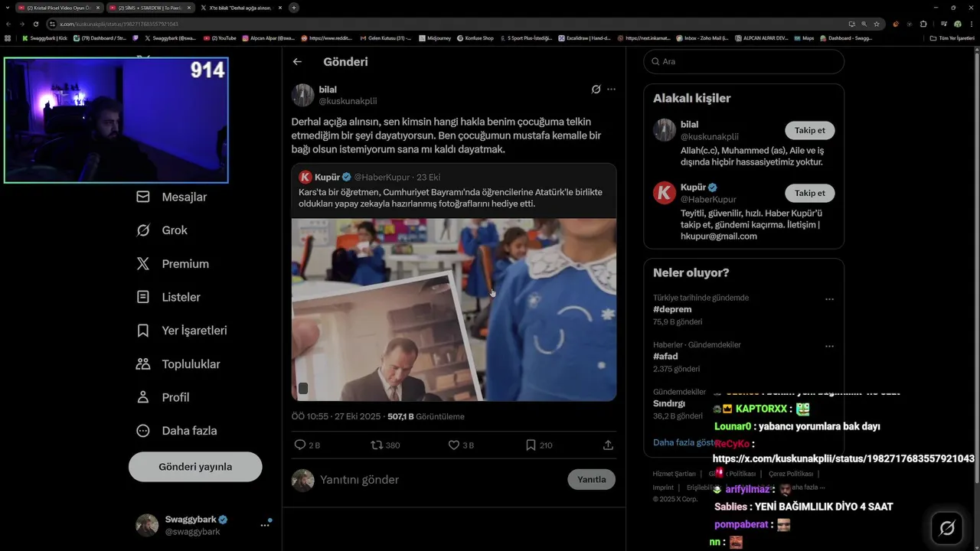Viewport: 980px width, 551px height.
Task: Open bilal's profile avatar on tweet
Action: 302,95
